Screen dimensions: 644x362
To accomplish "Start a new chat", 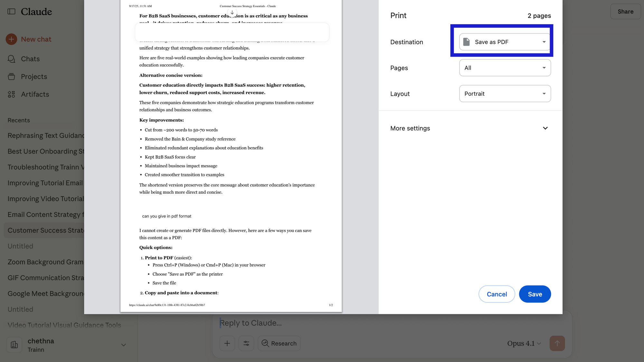I will pyautogui.click(x=36, y=39).
